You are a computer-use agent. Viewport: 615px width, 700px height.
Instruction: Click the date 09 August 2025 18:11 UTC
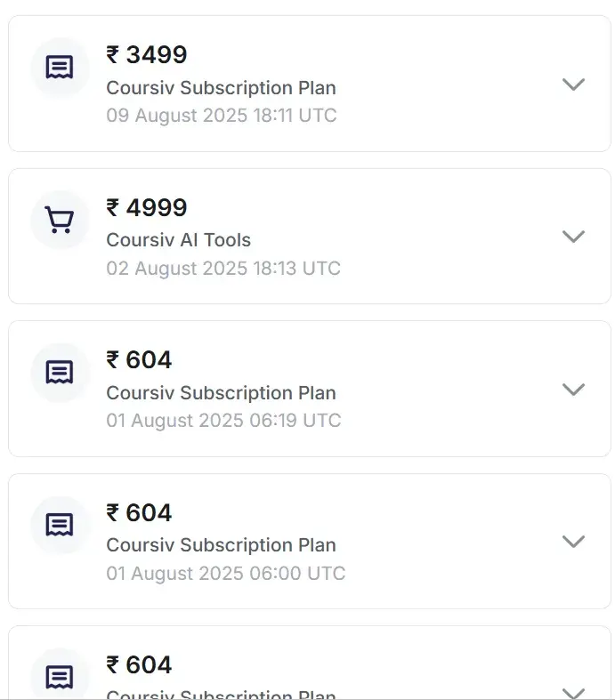[221, 116]
